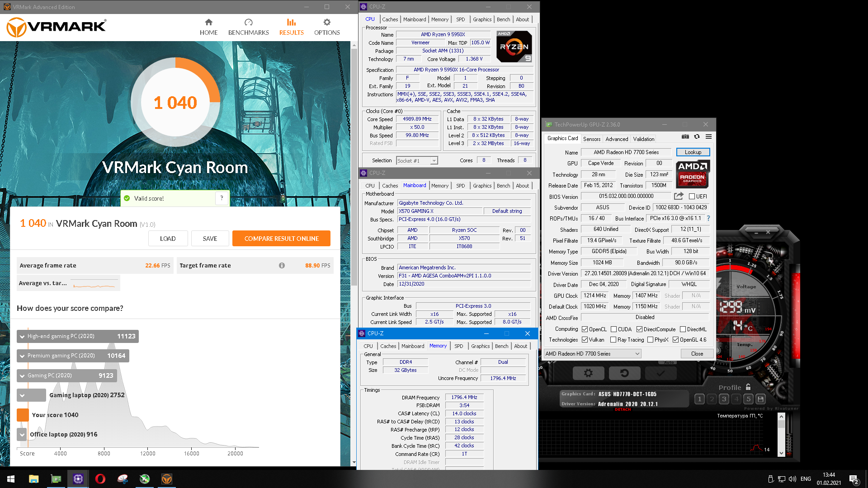Screen dimensions: 868x488
Task: Click the Afterburner Profile lock icon
Action: [748, 387]
